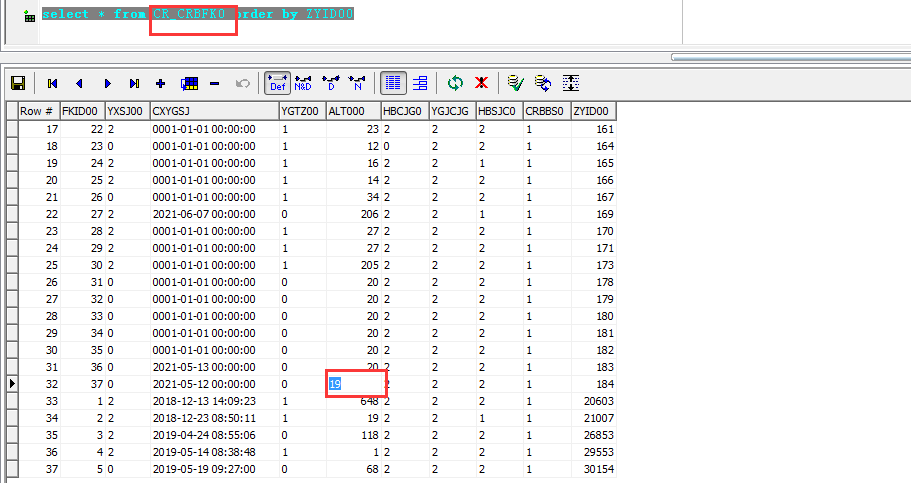Switch to single record form view

coord(420,83)
